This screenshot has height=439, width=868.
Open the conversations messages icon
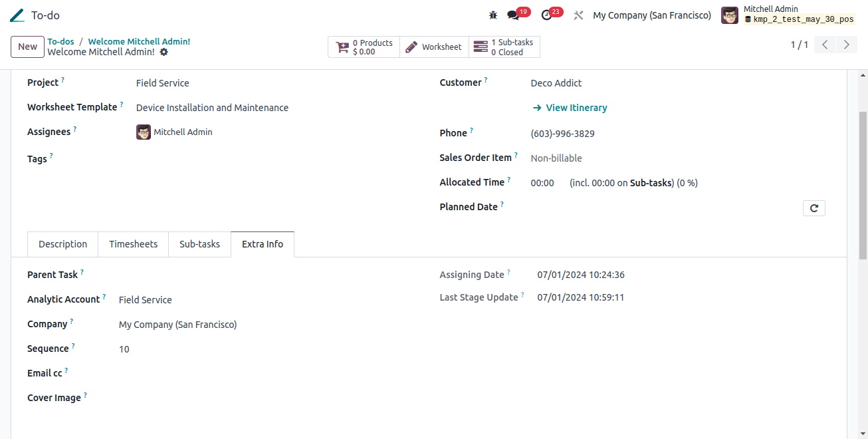(x=512, y=15)
